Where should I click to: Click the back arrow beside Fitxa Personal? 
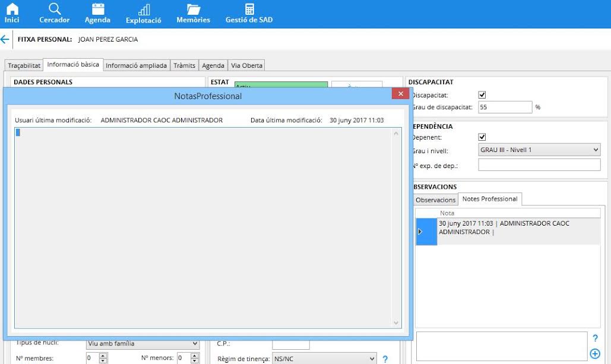(x=5, y=39)
